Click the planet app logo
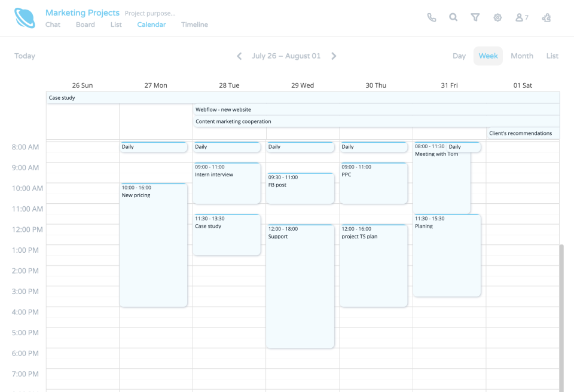The width and height of the screenshot is (574, 392). pos(25,18)
